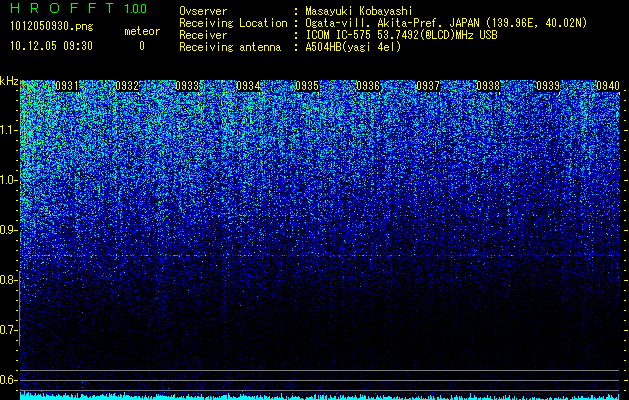Click the cyan signal level strip at bottom

320,396
